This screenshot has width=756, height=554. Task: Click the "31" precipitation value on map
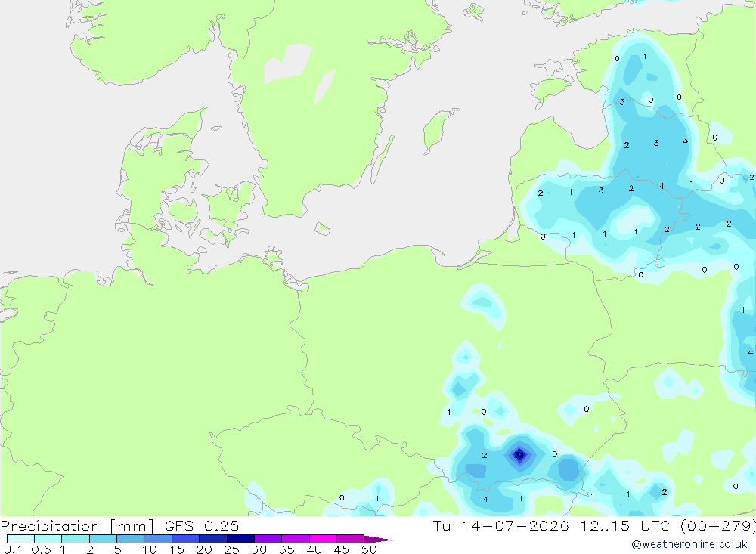(519, 455)
